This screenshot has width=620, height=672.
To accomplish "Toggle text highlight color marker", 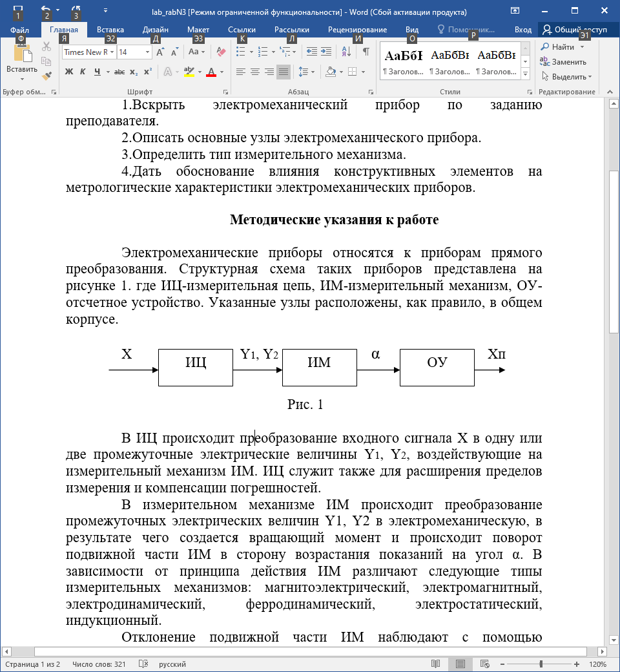I will click(x=189, y=72).
